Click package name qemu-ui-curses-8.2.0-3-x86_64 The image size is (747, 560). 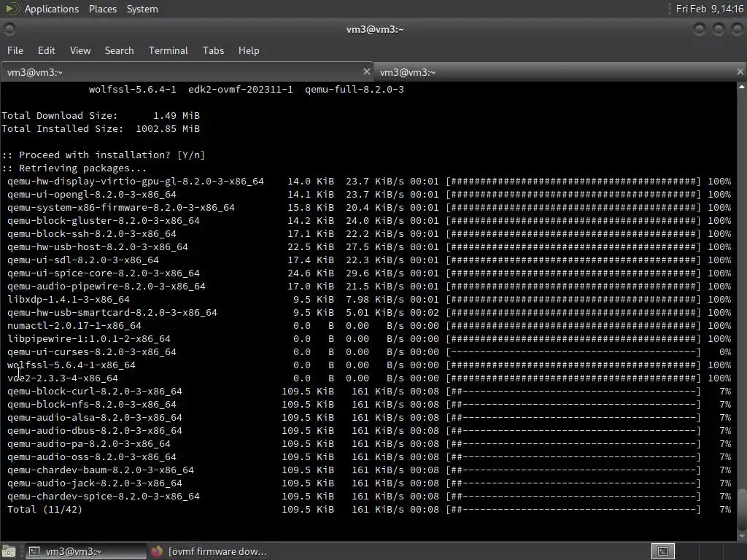[x=91, y=352]
